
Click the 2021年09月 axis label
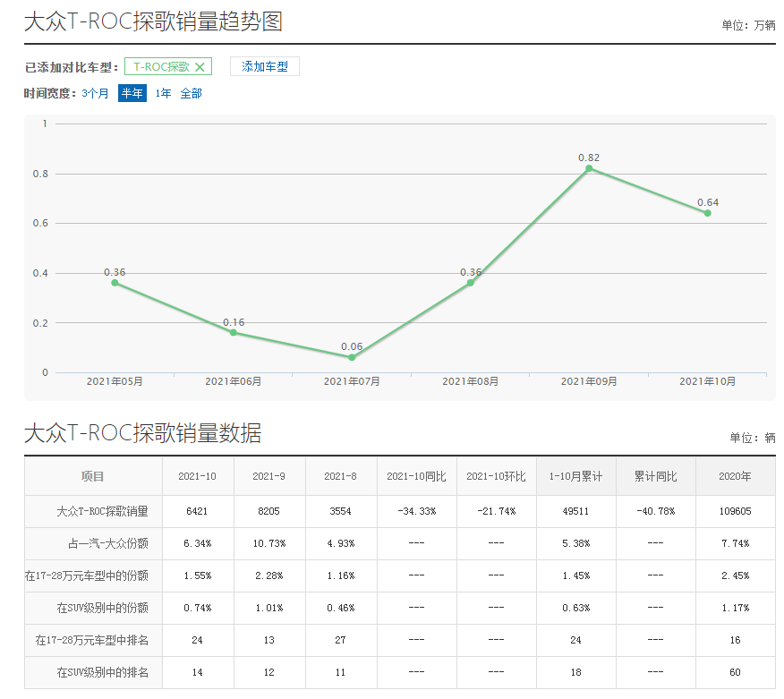pyautogui.click(x=589, y=381)
